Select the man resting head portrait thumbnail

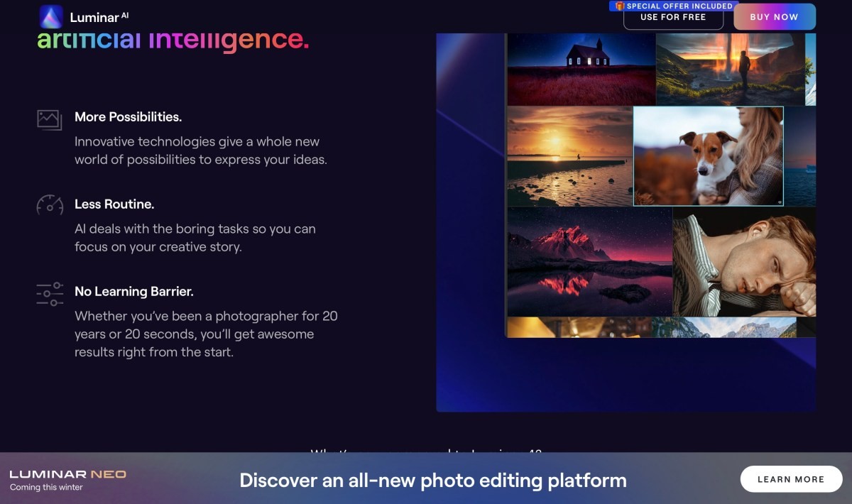pos(744,261)
